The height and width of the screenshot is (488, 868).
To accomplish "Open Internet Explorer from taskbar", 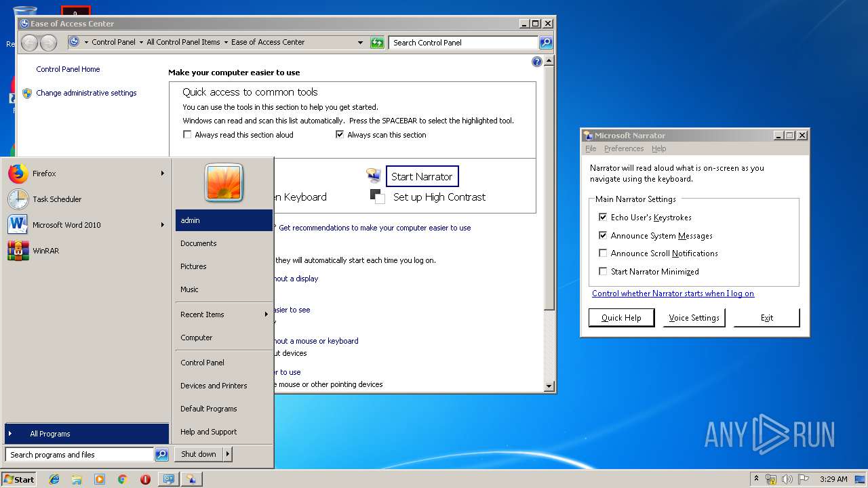I will click(x=54, y=479).
